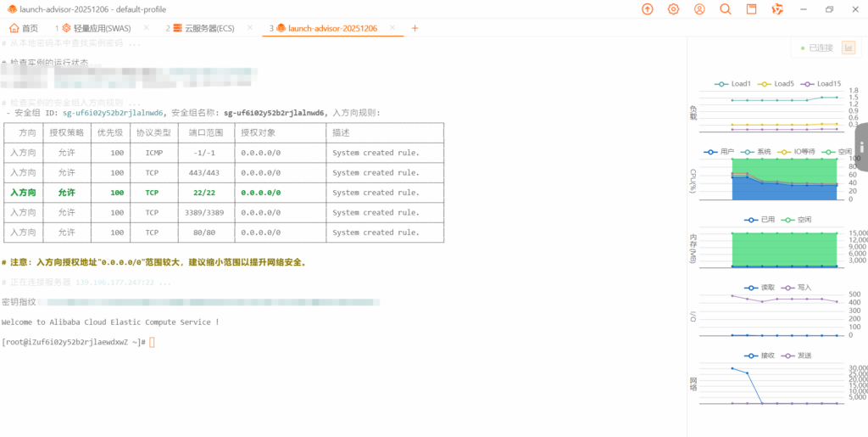The image size is (868, 437).
Task: Click the magnifier search icon
Action: coord(726,9)
